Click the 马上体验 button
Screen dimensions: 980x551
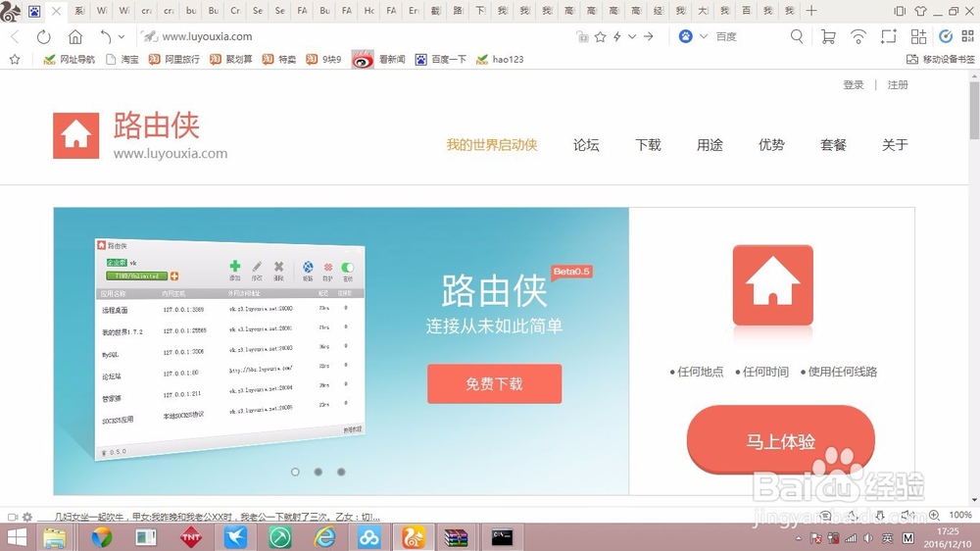pos(781,440)
